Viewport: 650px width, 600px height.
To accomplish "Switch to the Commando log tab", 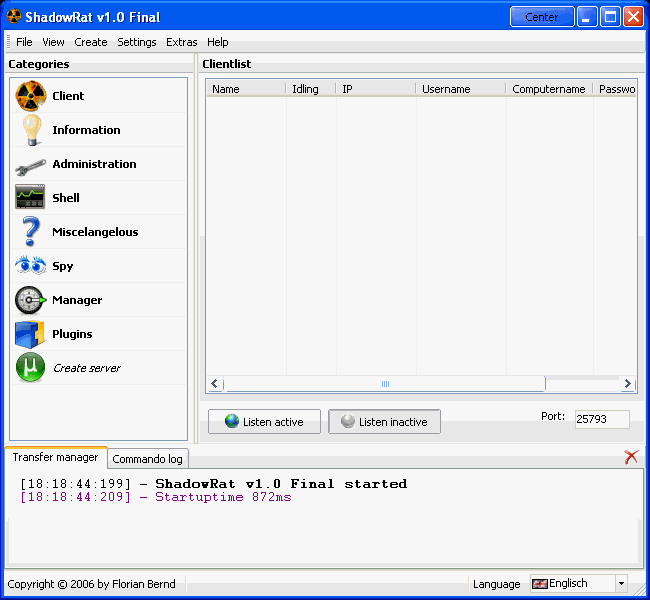I will point(147,459).
